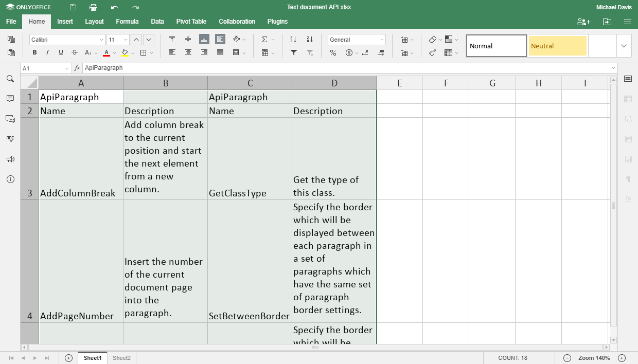The image size is (638, 364).
Task: Toggle italic formatting
Action: coord(47,52)
